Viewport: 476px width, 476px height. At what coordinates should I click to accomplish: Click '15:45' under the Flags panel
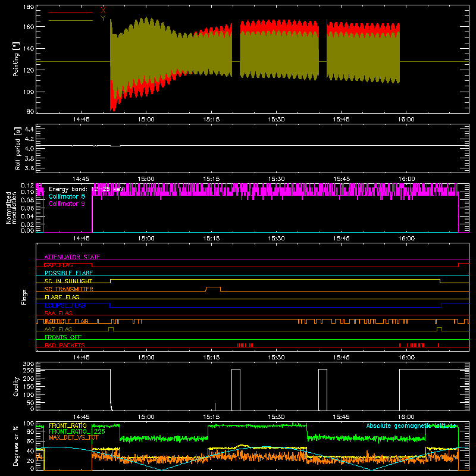coord(341,358)
